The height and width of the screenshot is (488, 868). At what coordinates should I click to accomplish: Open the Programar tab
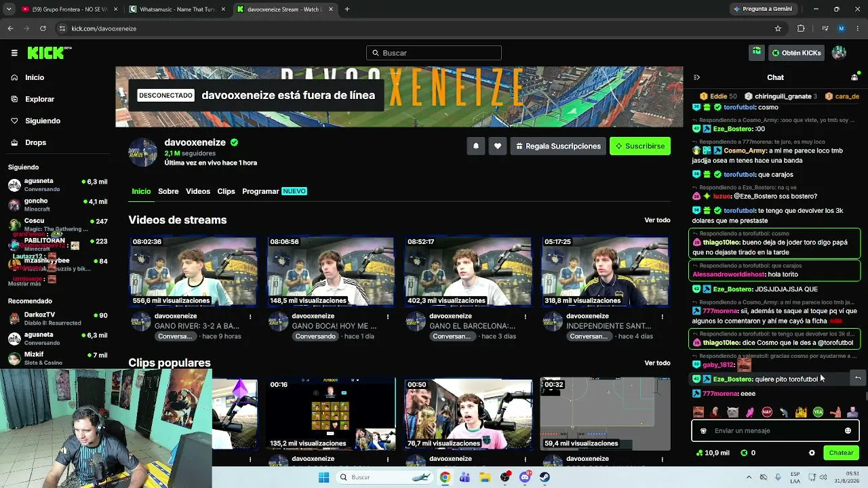coord(275,191)
